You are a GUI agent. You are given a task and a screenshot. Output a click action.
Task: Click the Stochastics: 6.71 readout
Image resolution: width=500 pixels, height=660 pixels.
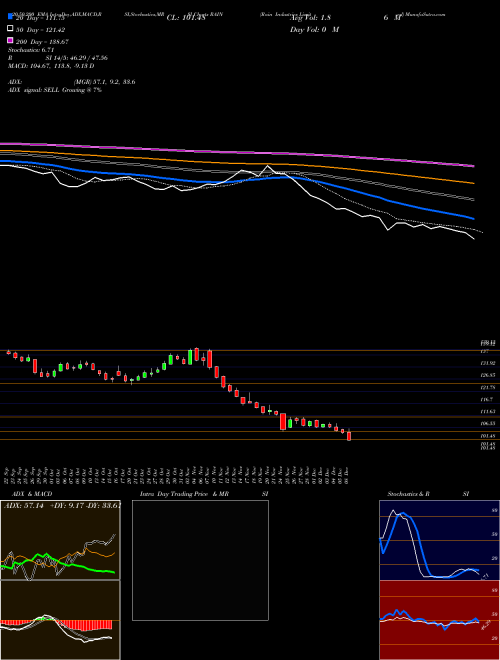tap(32, 50)
